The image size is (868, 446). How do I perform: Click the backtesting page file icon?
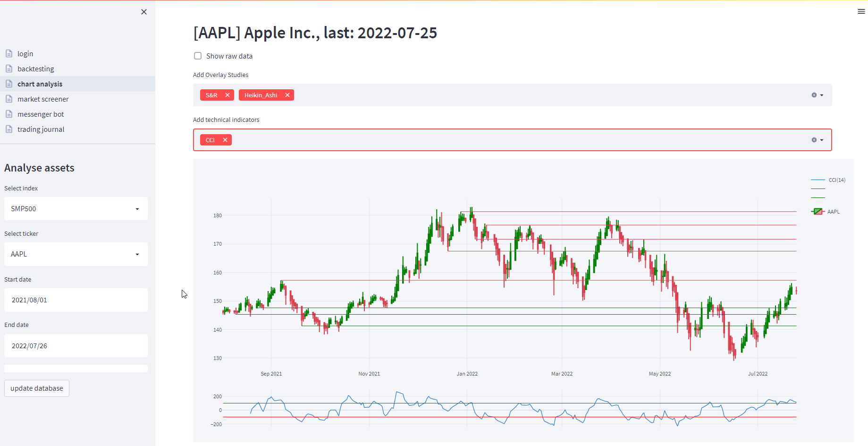pos(9,69)
